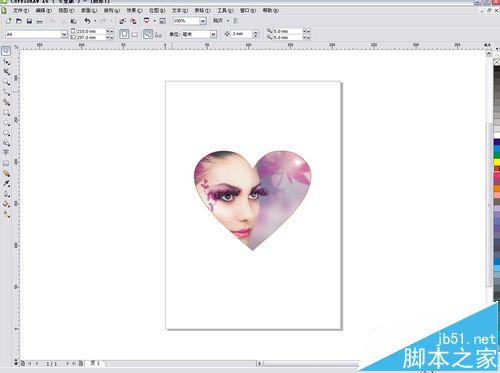500x373 pixels.
Task: Switch to the Page 1 tab
Action: [x=95, y=363]
